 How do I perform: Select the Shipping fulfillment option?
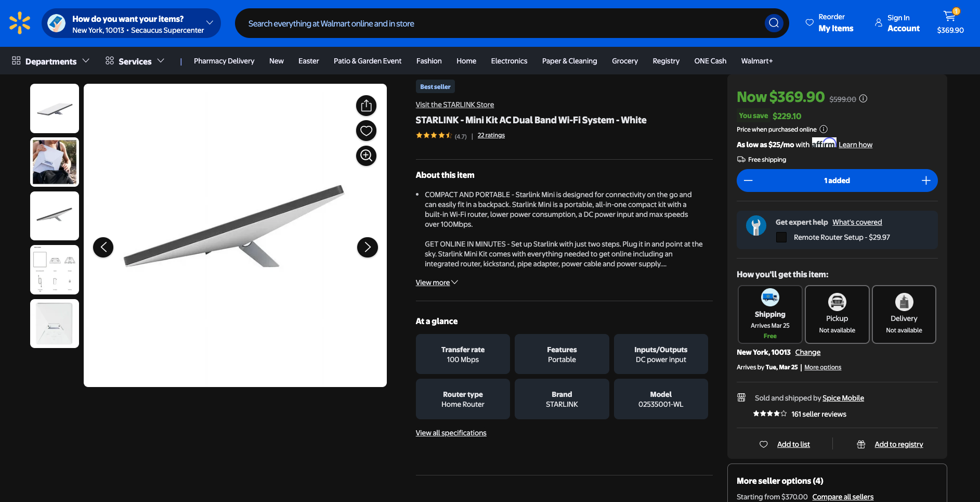(770, 314)
